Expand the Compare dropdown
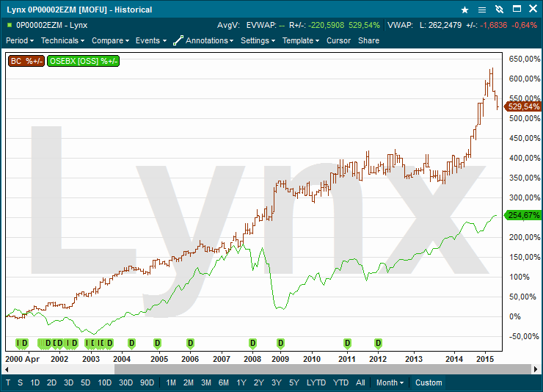The image size is (543, 392). pyautogui.click(x=111, y=40)
